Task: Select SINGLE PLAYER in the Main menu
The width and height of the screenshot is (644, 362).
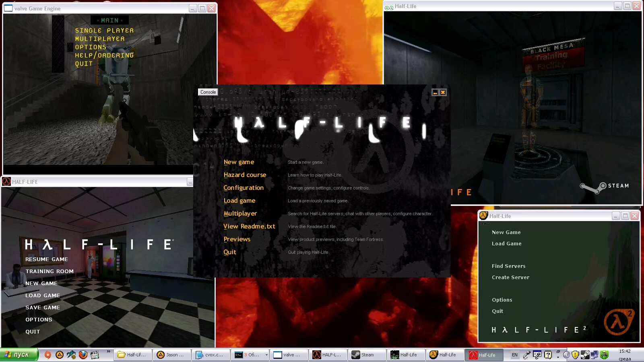Action: (x=103, y=30)
